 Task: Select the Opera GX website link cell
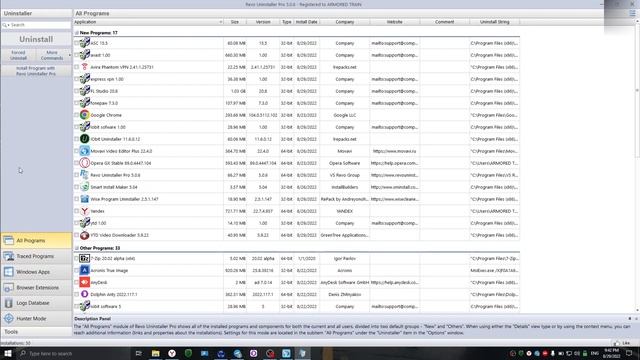(x=394, y=163)
